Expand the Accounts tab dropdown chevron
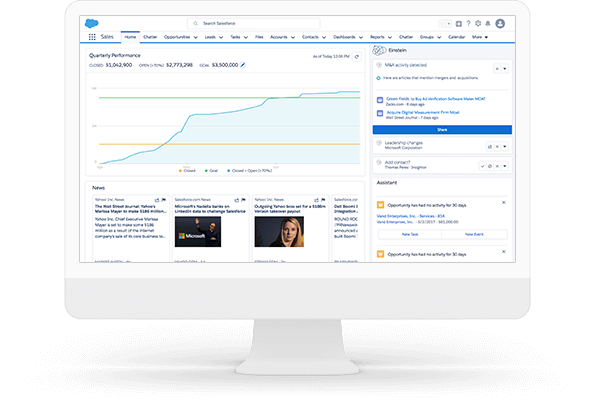Image resolution: width=600 pixels, height=400 pixels. tap(293, 38)
